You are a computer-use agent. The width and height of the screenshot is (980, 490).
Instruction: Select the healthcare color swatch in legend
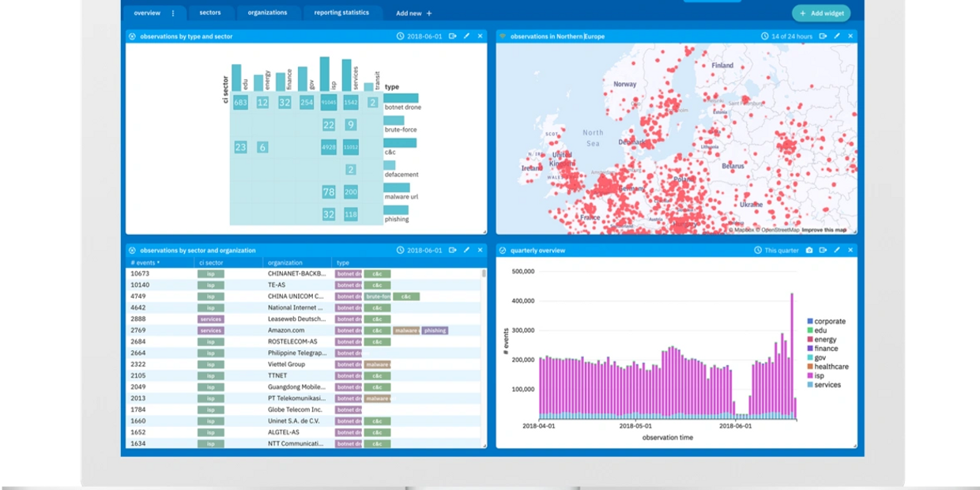point(810,367)
